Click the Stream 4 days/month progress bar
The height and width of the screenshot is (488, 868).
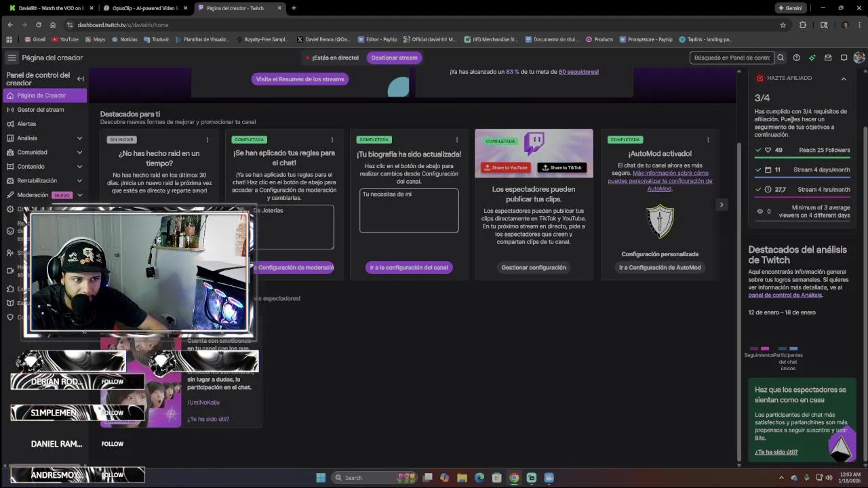[x=802, y=177]
